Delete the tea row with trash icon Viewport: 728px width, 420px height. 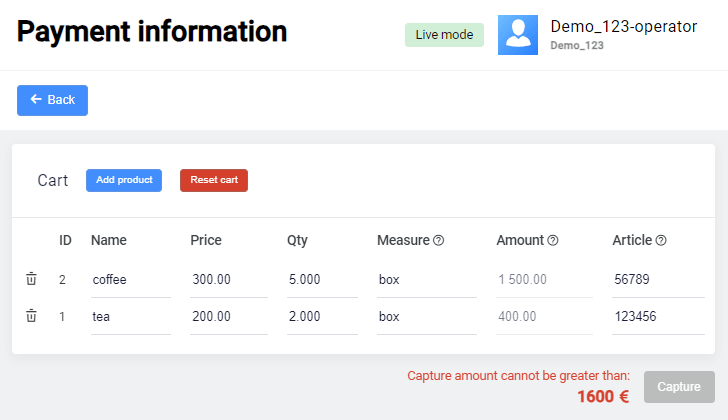pyautogui.click(x=31, y=316)
